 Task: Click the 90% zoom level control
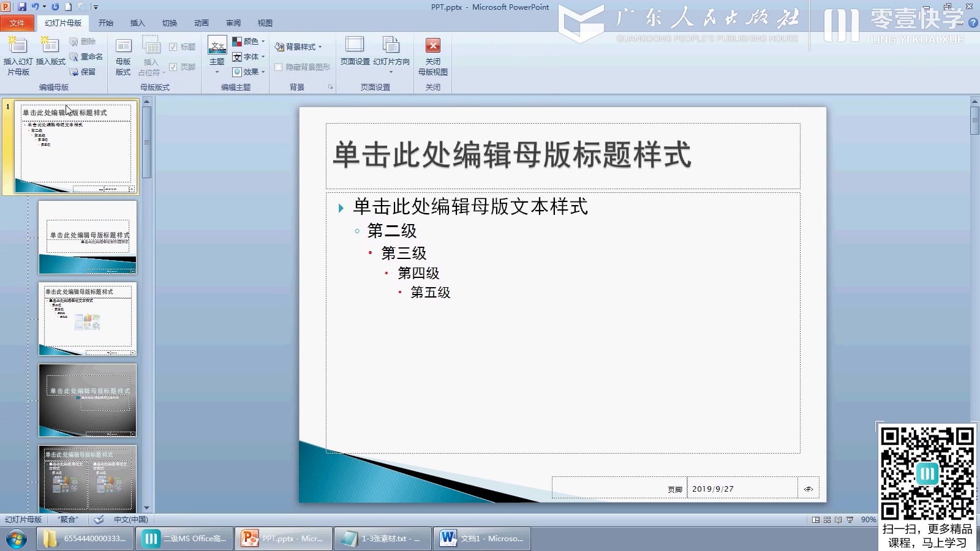click(x=869, y=520)
